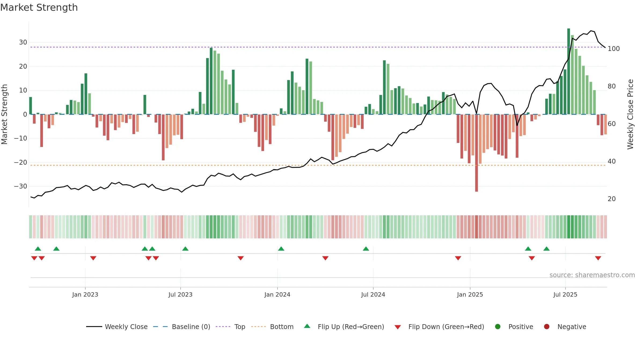The width and height of the screenshot is (644, 362).
Task: Click the vertical Market Strength axis label
Action: click(x=4, y=114)
